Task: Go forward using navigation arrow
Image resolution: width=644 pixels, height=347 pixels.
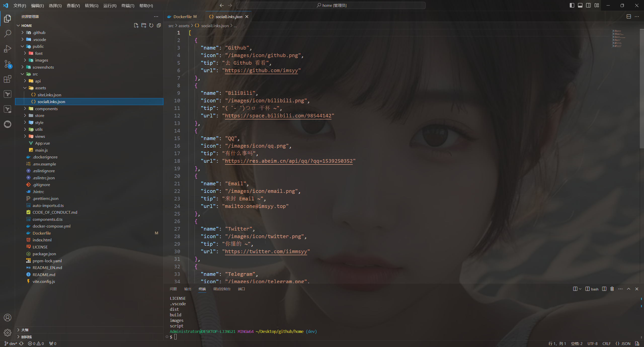Action: tap(230, 5)
